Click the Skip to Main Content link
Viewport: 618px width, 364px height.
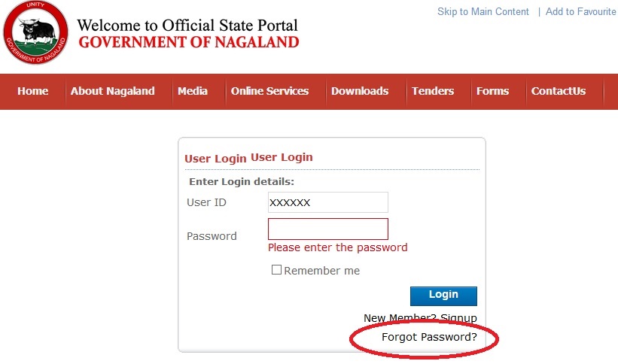(x=483, y=12)
